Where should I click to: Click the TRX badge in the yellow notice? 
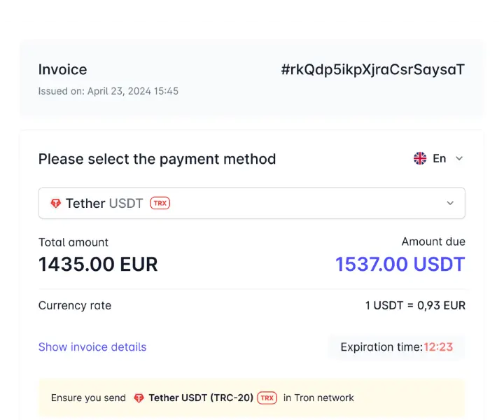(267, 398)
